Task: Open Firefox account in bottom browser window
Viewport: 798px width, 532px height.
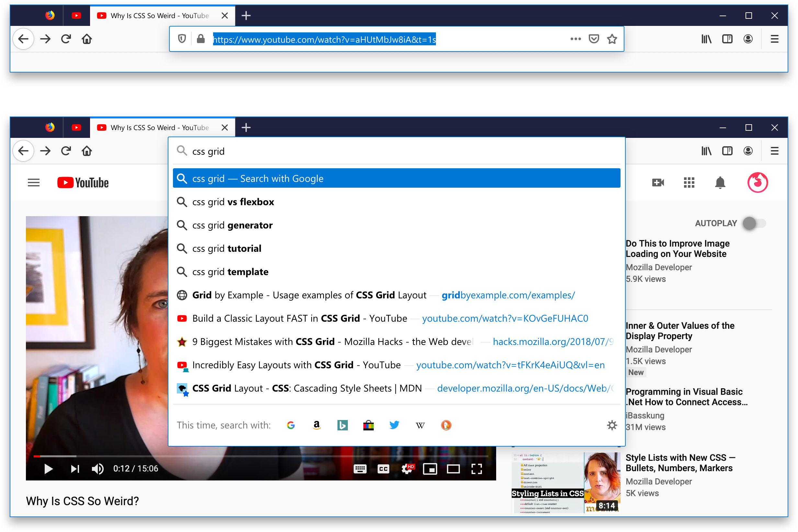Action: point(748,151)
